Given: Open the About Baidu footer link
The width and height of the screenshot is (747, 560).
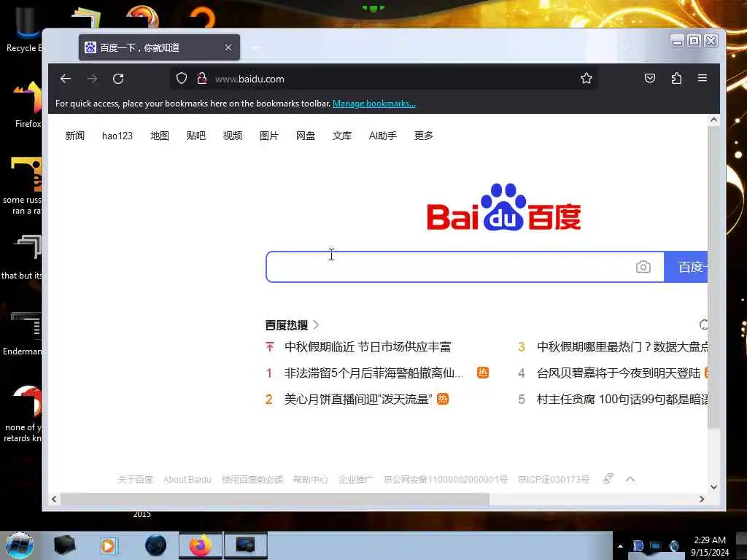Looking at the screenshot, I should [187, 480].
